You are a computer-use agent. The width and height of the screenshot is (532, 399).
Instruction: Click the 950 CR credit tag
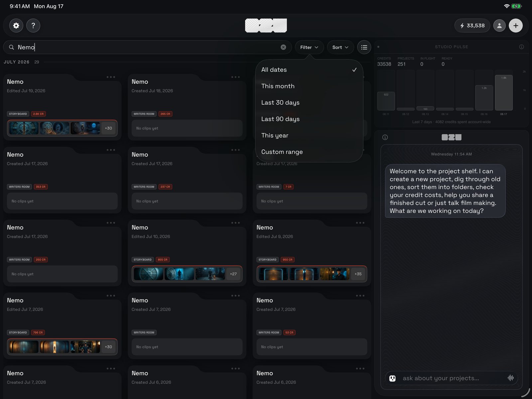click(x=288, y=260)
